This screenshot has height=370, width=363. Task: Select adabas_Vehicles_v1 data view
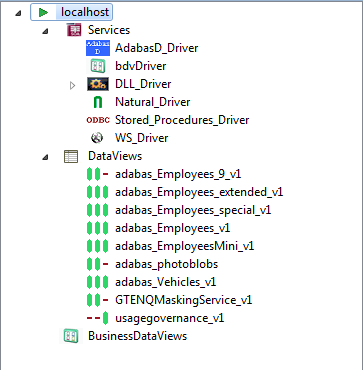point(166,282)
